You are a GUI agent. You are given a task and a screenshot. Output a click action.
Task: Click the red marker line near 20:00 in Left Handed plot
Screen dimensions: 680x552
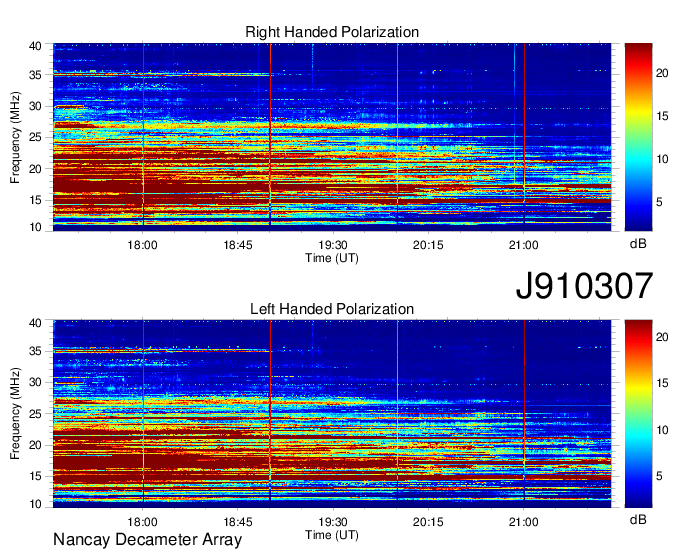coord(397,412)
